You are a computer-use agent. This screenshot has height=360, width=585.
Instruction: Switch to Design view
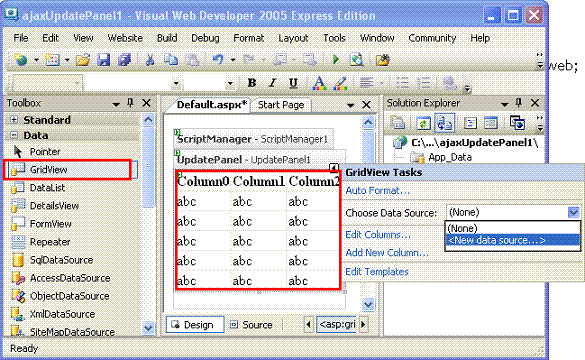point(195,325)
